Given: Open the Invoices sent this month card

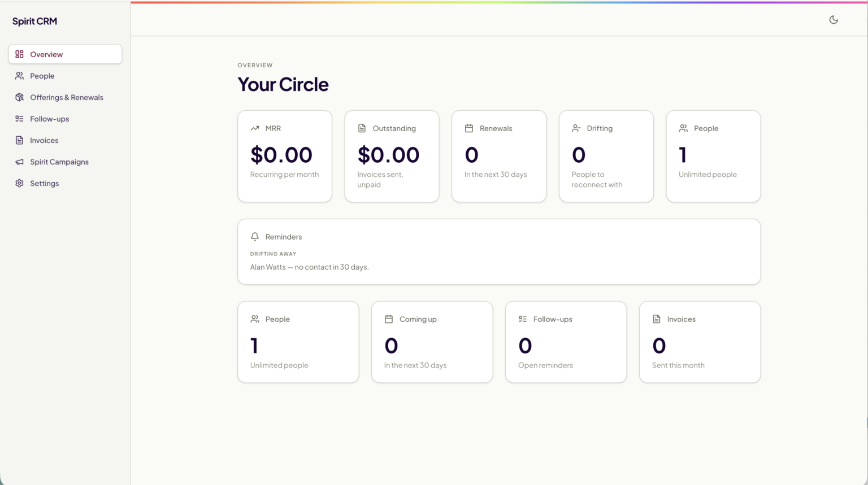Looking at the screenshot, I should tap(700, 342).
